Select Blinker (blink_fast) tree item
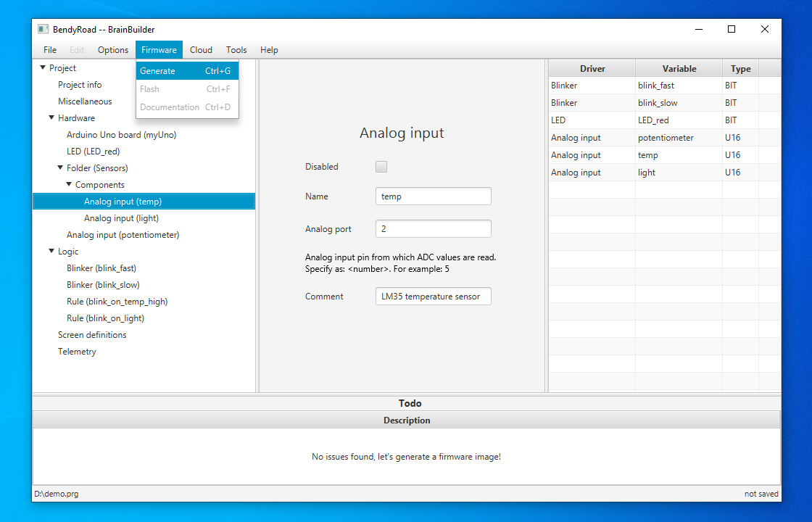 (101, 268)
